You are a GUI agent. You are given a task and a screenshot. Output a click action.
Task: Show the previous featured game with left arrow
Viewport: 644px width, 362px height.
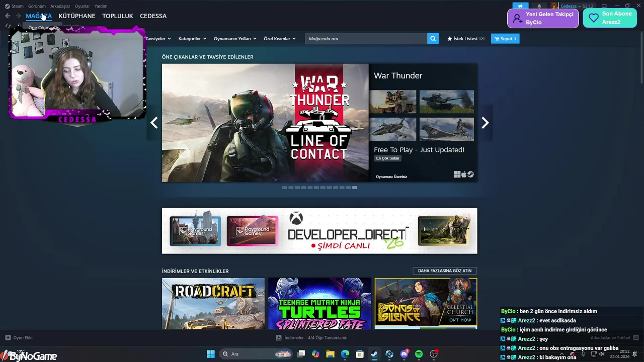154,123
